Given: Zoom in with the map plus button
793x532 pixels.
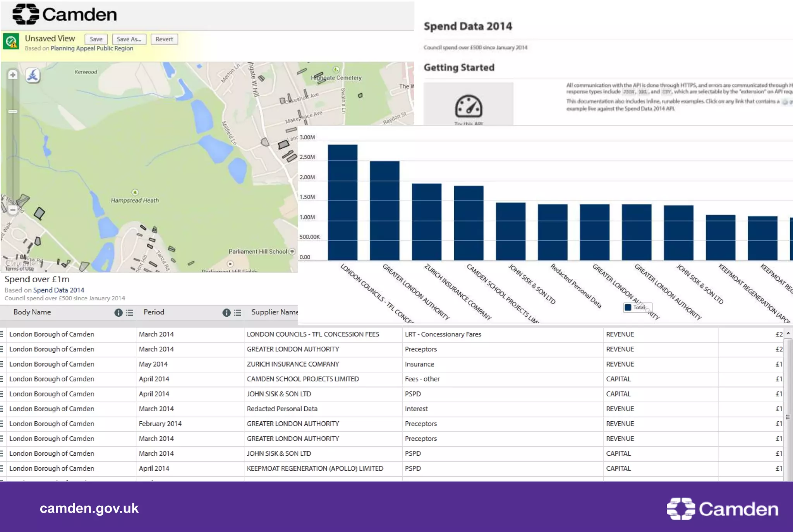Looking at the screenshot, I should pyautogui.click(x=13, y=75).
